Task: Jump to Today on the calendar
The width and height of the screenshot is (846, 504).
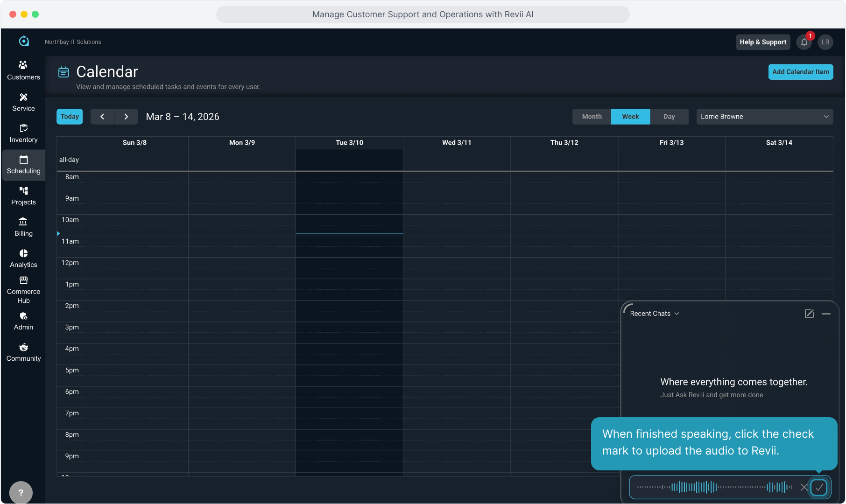Action: pyautogui.click(x=70, y=117)
